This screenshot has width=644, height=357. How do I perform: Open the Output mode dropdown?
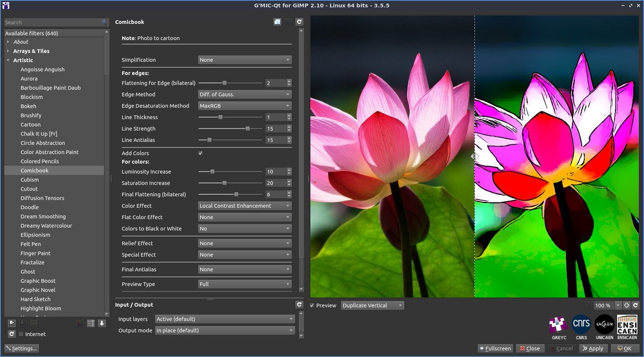point(225,330)
